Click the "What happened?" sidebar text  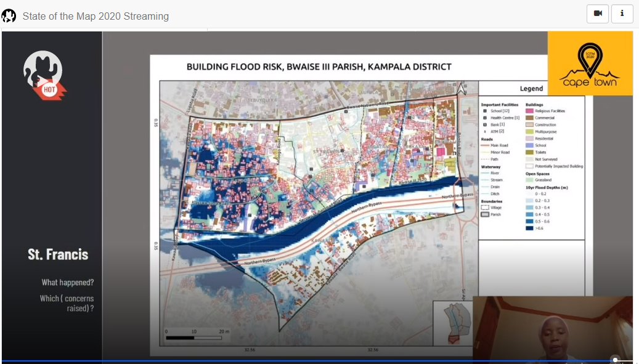click(68, 282)
